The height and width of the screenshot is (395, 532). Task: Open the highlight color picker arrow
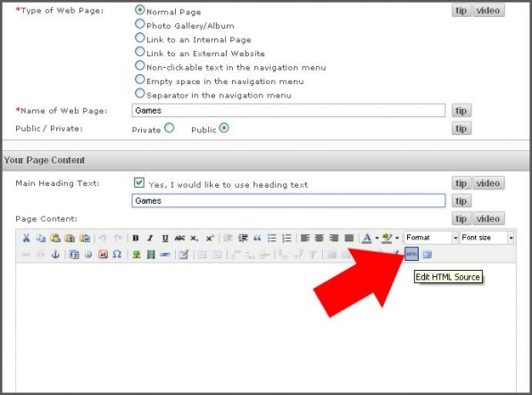point(397,238)
